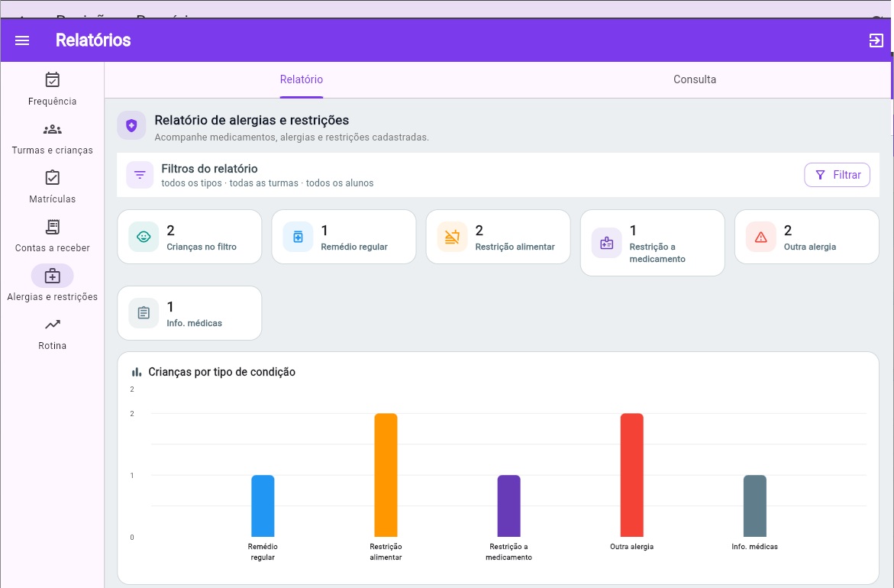Select the Info. médicas summary card
894x588 pixels.
189,313
